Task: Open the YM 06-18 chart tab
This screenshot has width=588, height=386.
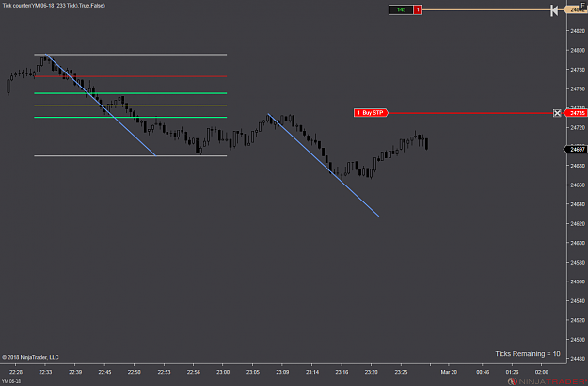Action: pyautogui.click(x=11, y=381)
